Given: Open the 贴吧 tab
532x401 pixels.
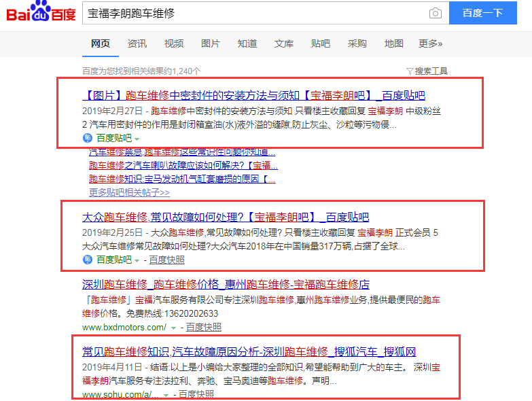Looking at the screenshot, I should (x=320, y=43).
